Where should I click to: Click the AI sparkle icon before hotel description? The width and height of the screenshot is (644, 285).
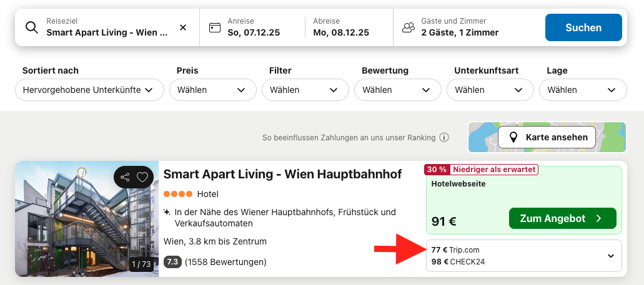[x=167, y=213]
